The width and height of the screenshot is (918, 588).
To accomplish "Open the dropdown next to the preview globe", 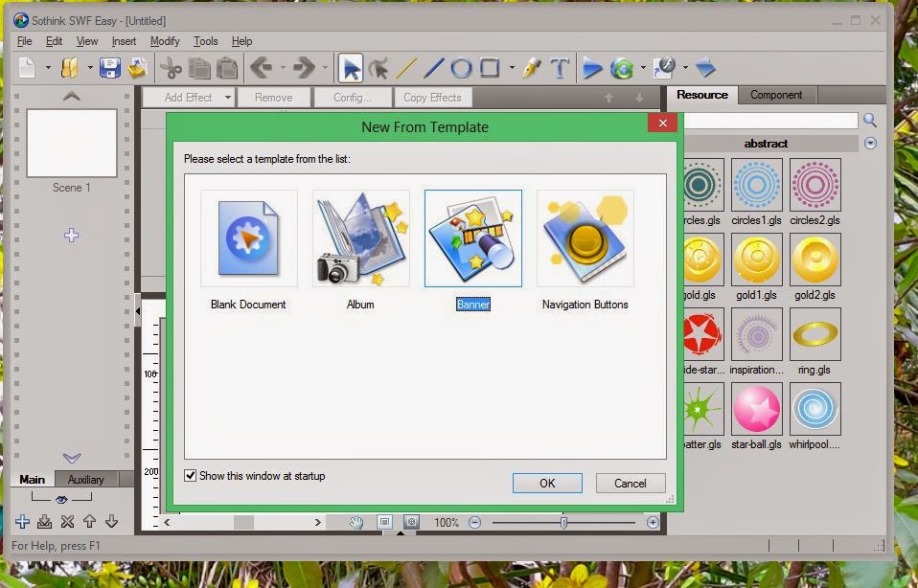I will point(643,68).
